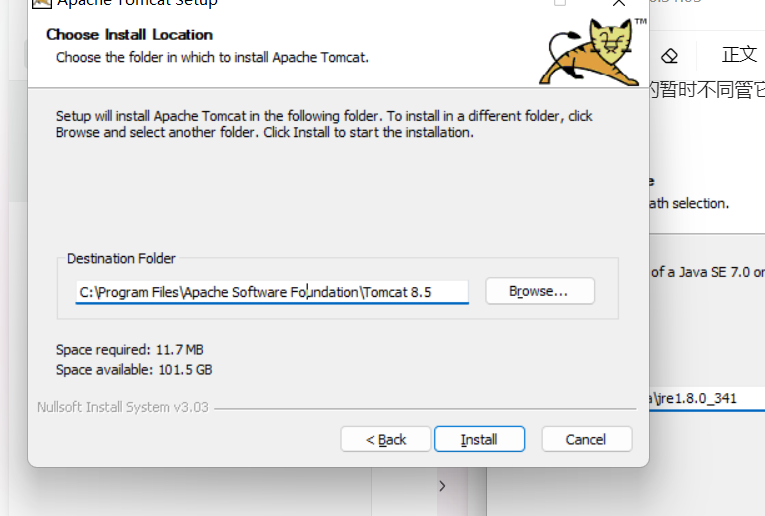Focus the jre1.8.0_341 path field behind the dialog
This screenshot has height=516, width=765.
pos(706,399)
